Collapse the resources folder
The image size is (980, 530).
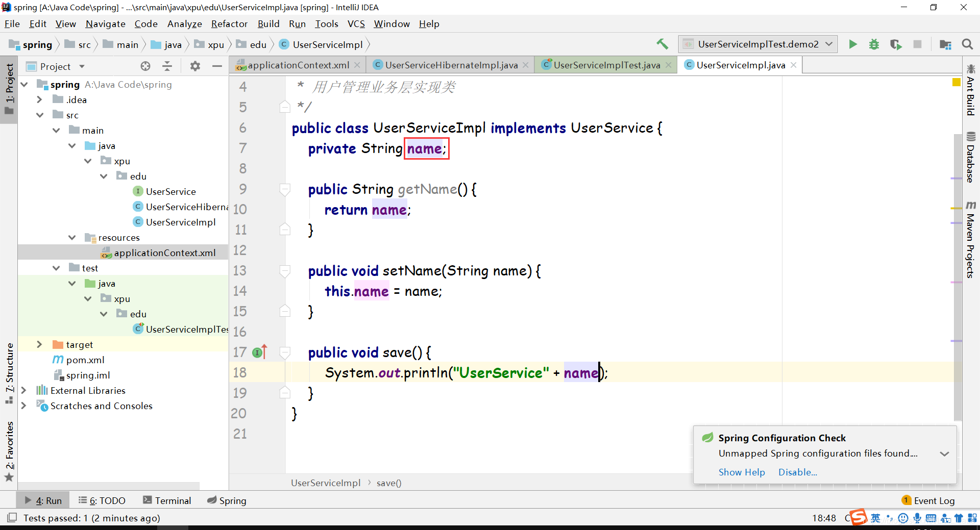coord(72,237)
